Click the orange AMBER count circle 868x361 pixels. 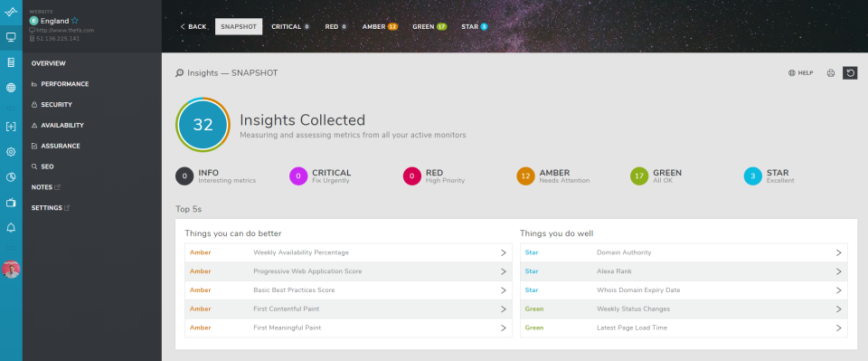525,176
